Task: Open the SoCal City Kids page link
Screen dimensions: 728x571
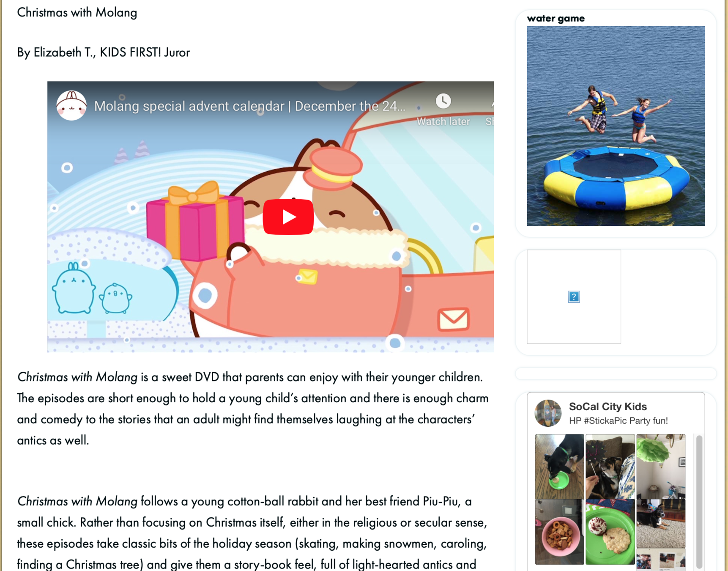Action: click(x=608, y=406)
